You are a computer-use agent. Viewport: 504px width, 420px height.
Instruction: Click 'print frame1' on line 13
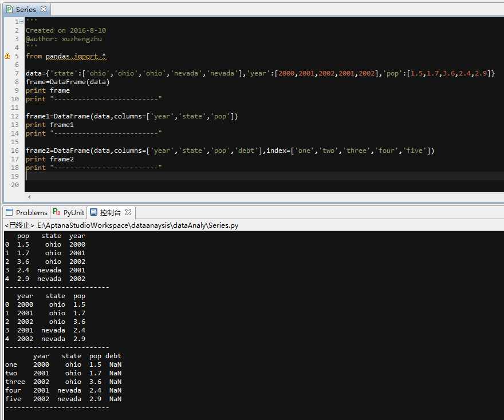(49, 125)
